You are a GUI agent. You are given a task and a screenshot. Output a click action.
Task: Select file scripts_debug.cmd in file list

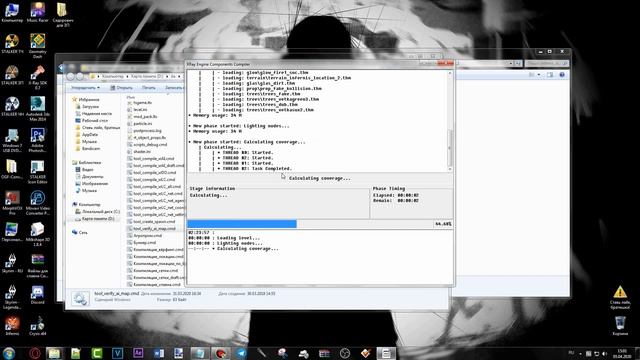point(147,144)
